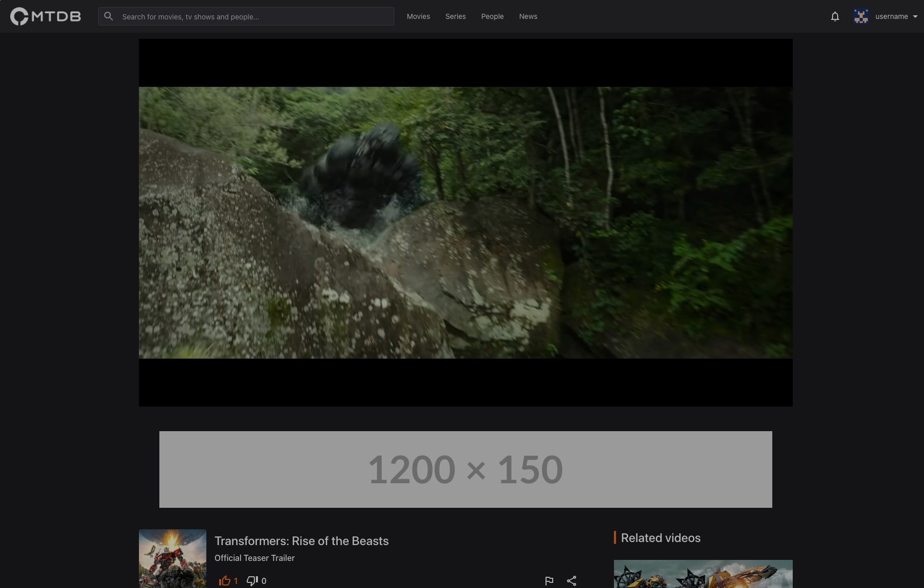
Task: Open the News page
Action: 528,16
